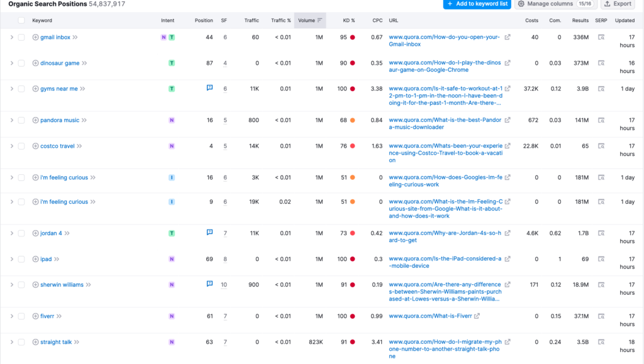Check the dinosaur game row checkbox

click(21, 63)
